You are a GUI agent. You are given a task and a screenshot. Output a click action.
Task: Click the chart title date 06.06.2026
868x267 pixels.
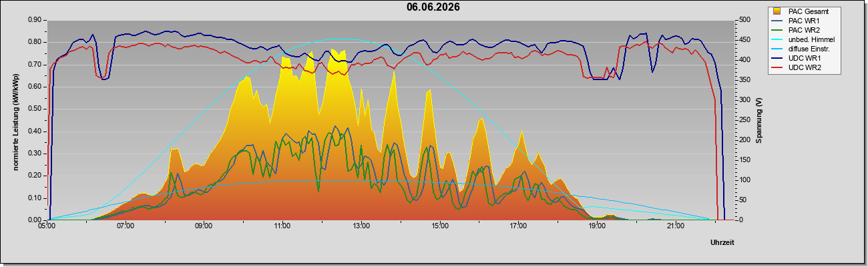click(433, 7)
